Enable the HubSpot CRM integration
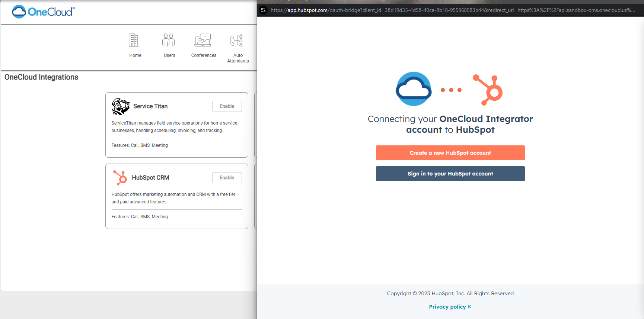This screenshot has height=319, width=644. point(227,178)
